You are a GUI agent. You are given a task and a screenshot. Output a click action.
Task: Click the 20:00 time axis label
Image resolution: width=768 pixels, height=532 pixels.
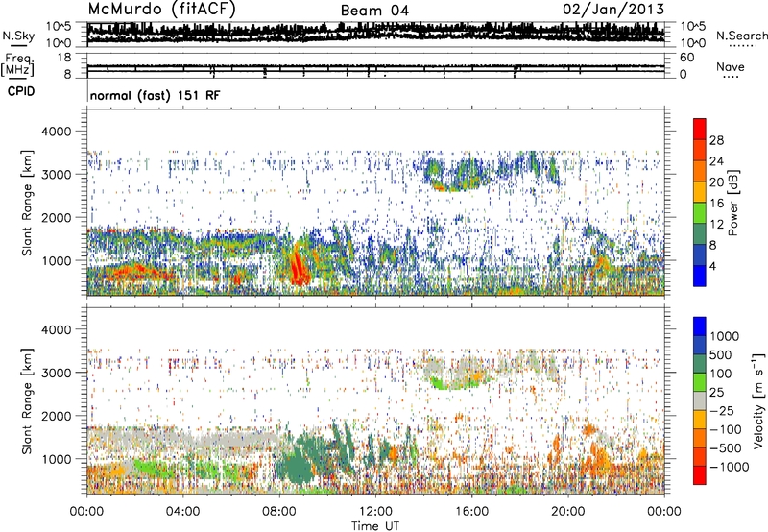[567, 512]
